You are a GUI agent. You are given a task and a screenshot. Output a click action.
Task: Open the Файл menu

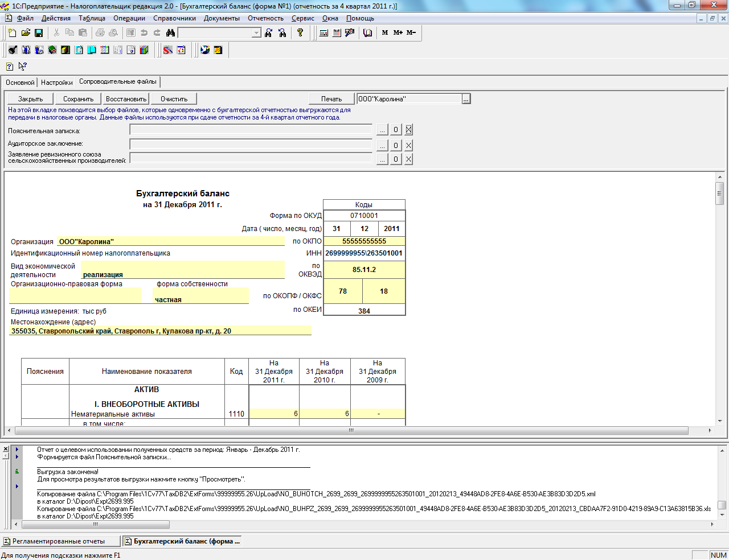(25, 18)
